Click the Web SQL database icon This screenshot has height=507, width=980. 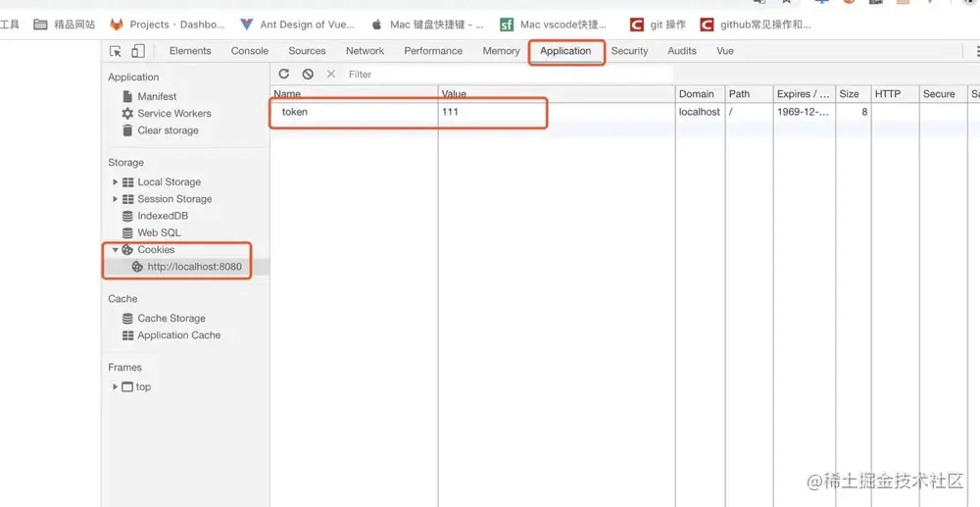[x=127, y=232]
